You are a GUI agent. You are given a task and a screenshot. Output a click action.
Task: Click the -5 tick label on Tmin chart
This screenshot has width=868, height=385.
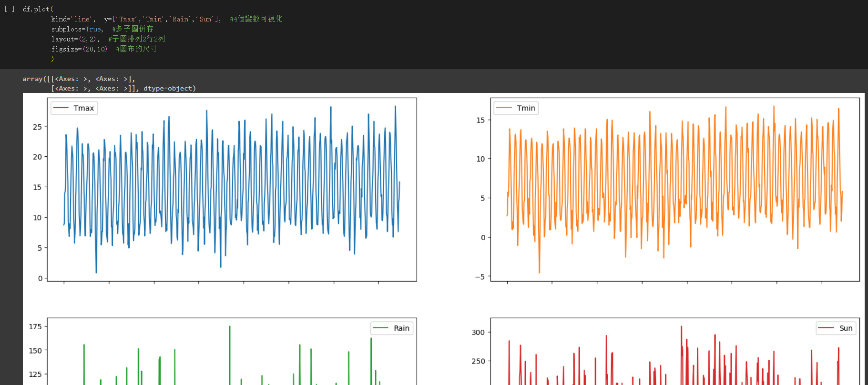click(x=480, y=277)
